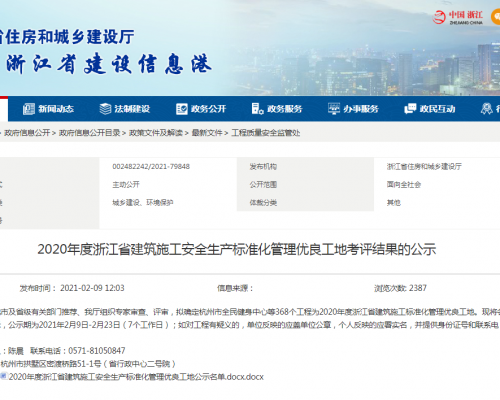
Task: Click the paragraph line mentioning 368个工程
Action: point(250,312)
